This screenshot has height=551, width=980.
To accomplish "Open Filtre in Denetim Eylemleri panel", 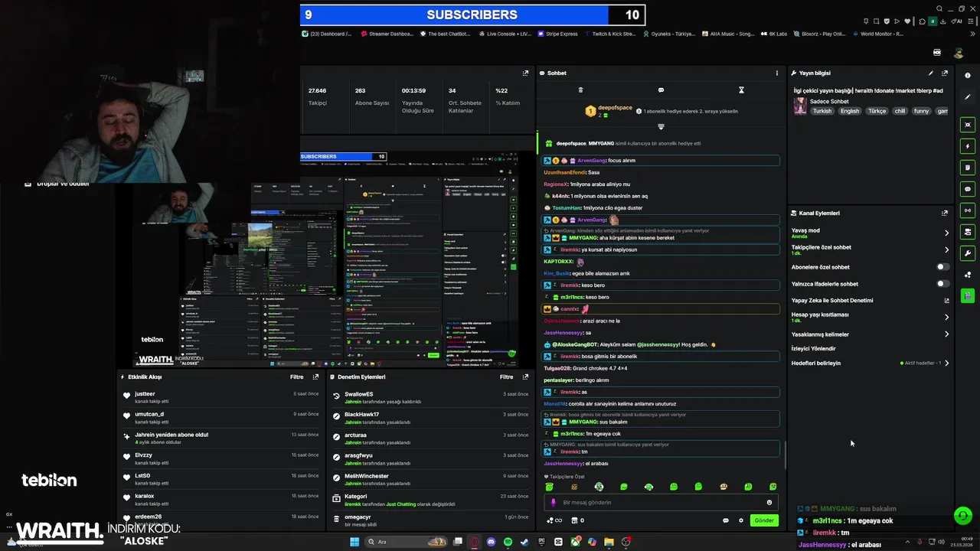I will (x=506, y=377).
